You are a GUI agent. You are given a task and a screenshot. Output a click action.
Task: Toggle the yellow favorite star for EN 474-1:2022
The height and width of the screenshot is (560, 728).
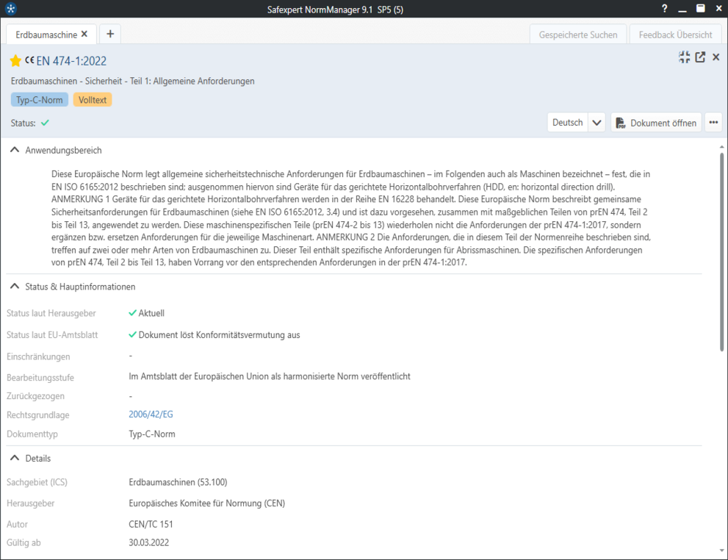coord(15,61)
